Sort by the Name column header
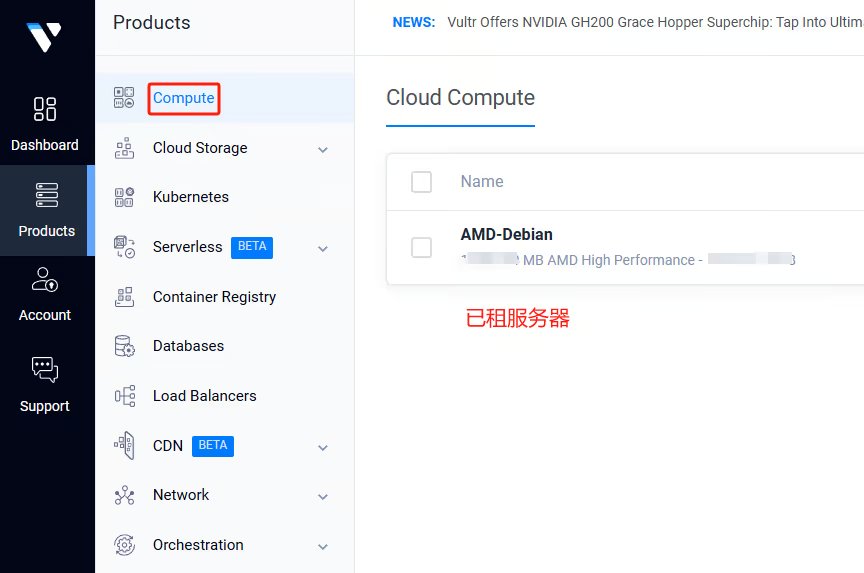 click(x=482, y=182)
